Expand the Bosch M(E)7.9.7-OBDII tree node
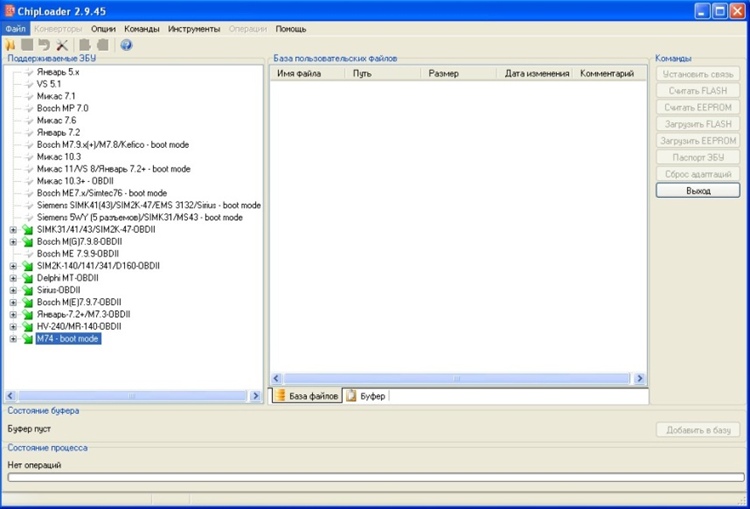The image size is (750, 509). (13, 302)
